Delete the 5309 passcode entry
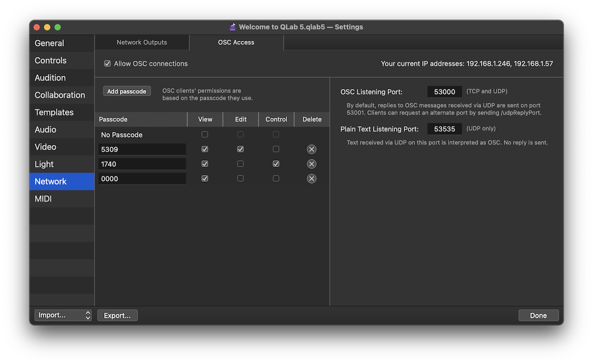The width and height of the screenshot is (593, 364). [x=312, y=149]
